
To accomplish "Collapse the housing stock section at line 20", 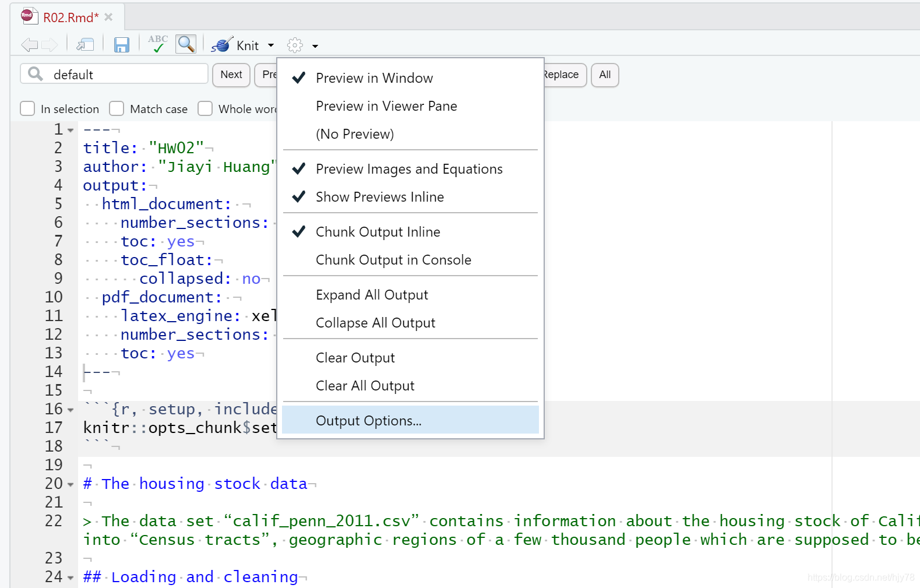I will click(71, 484).
